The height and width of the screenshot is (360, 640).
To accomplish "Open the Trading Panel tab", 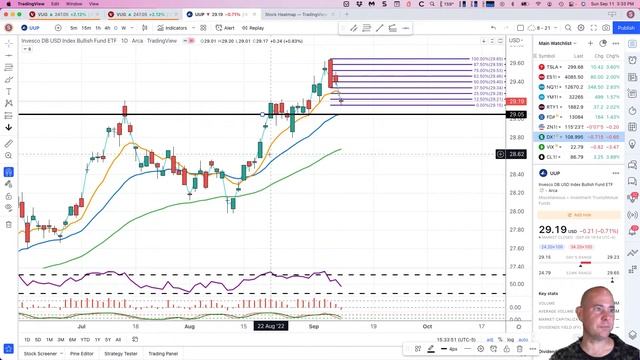I will pyautogui.click(x=163, y=353).
